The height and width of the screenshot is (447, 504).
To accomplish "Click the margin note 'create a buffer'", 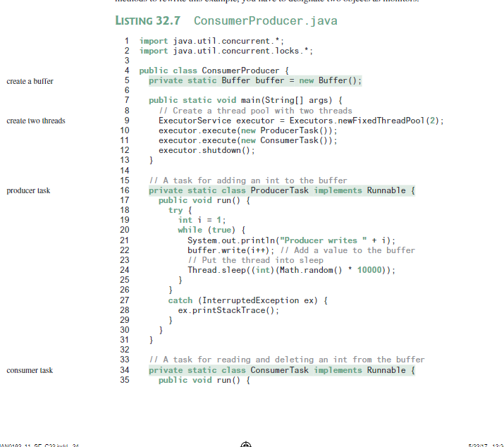I will (x=30, y=81).
